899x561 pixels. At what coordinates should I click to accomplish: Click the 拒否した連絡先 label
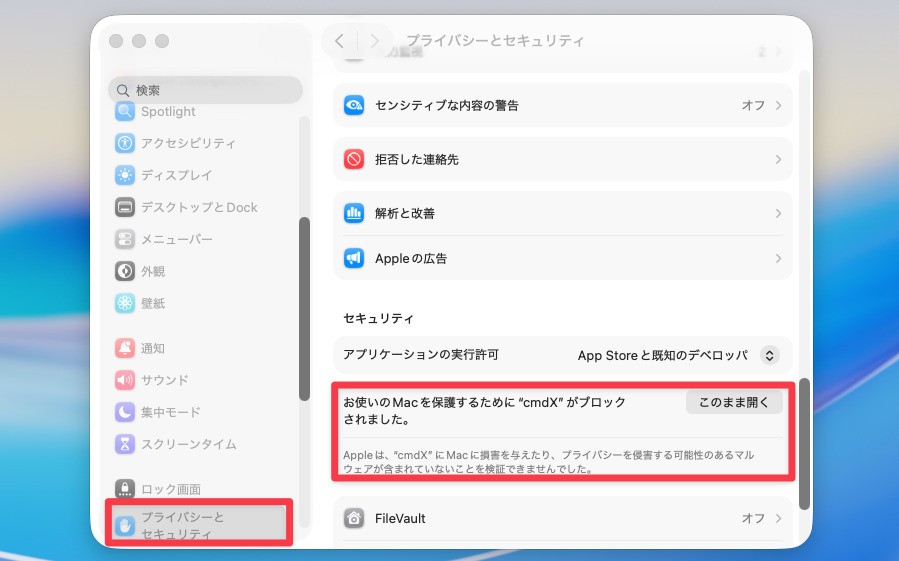click(x=417, y=159)
